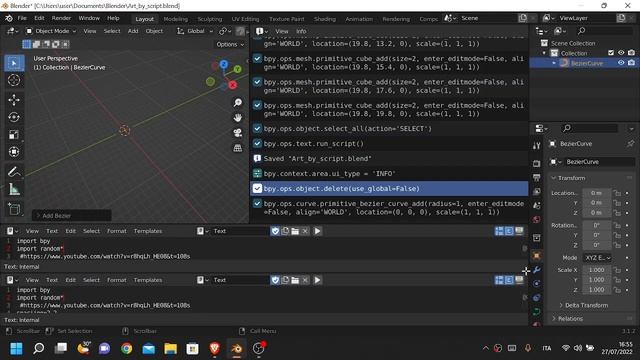Select the Move tool
The width and height of the screenshot is (640, 360).
pyautogui.click(x=14, y=100)
